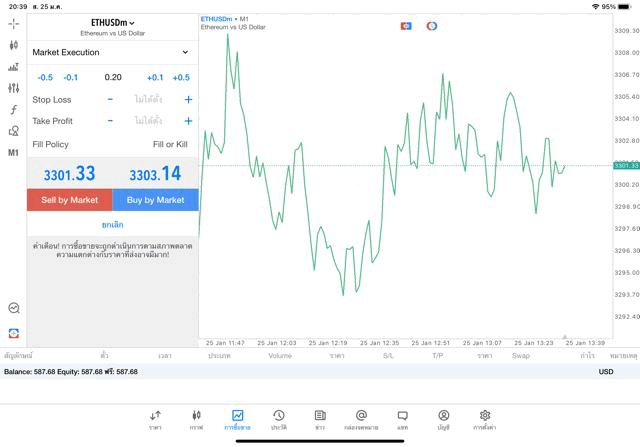The image size is (640, 447).
Task: Click the red-blue circular icon on chart
Action: [432, 26]
